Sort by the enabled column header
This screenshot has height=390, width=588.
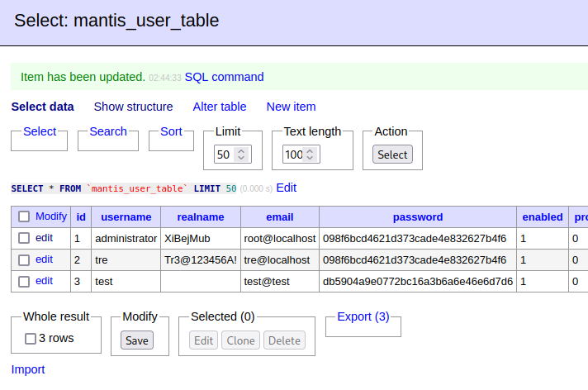click(x=543, y=217)
